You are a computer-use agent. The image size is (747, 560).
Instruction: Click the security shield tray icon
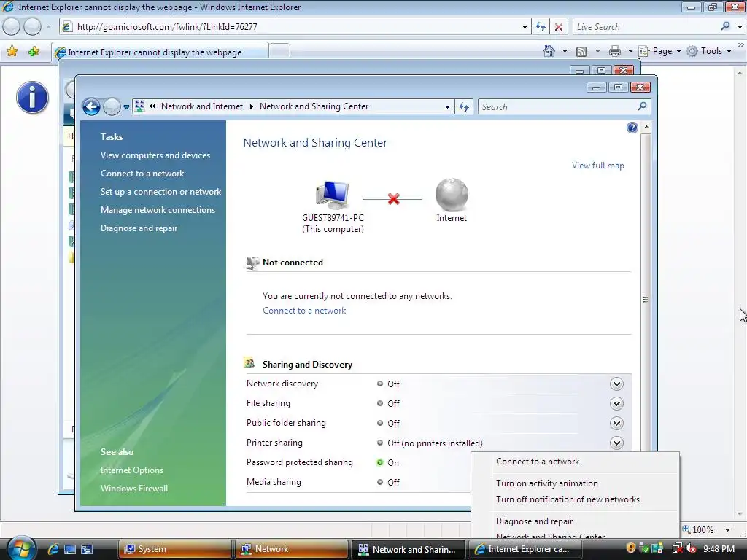coord(630,548)
